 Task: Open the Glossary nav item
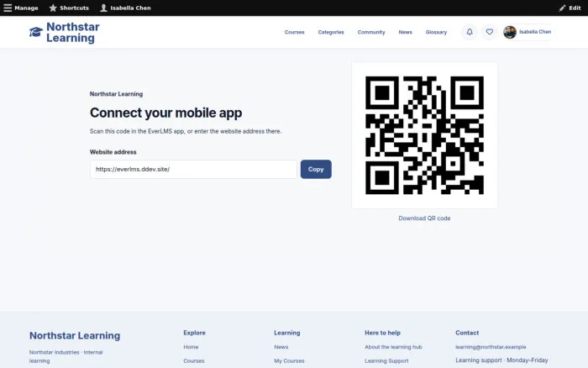(436, 32)
